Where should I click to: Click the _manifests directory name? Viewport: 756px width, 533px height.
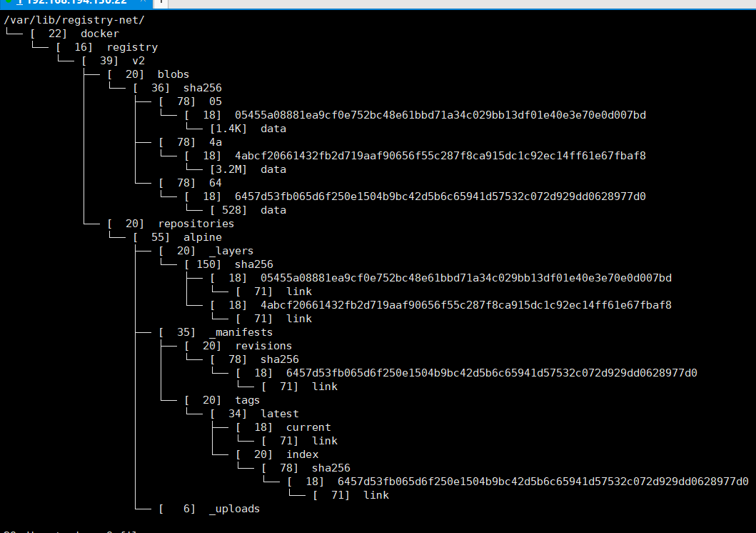click(x=241, y=332)
